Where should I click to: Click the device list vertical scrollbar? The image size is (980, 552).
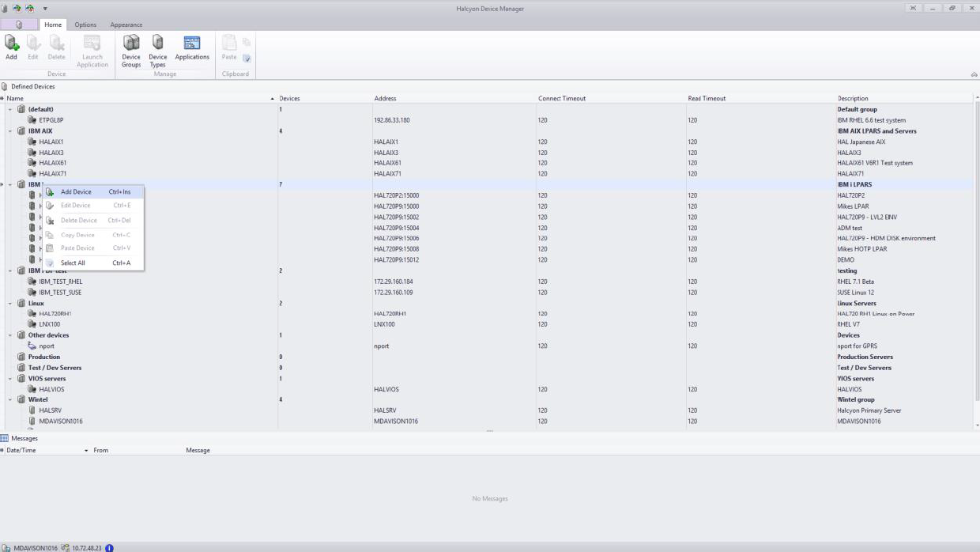tap(976, 261)
